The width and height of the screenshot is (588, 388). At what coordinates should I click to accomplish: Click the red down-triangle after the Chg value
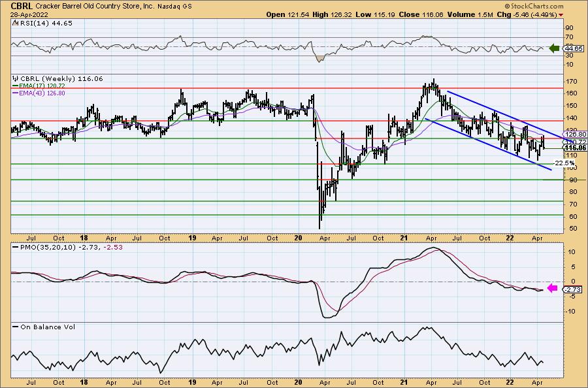[x=561, y=15]
